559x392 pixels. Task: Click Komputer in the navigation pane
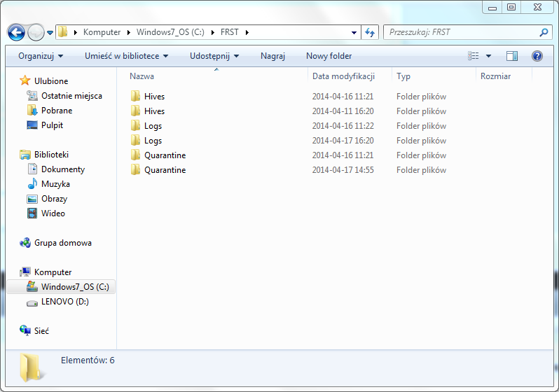[53, 272]
